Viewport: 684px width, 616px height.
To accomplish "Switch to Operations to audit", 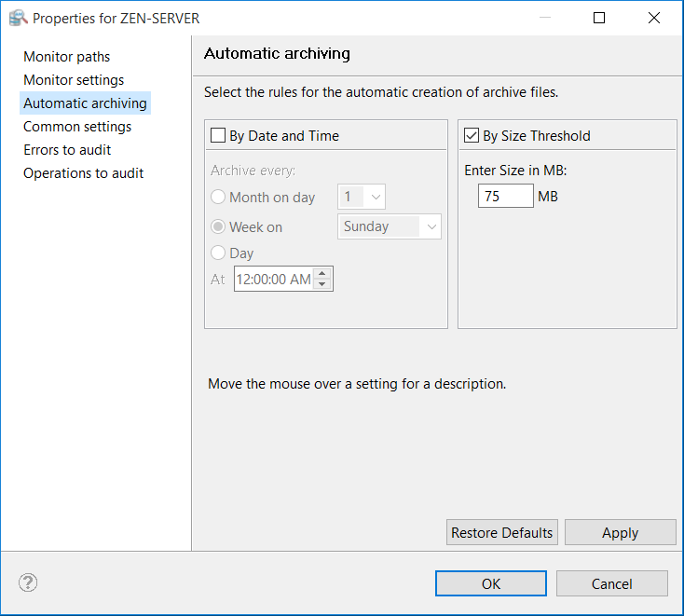I will coord(83,173).
